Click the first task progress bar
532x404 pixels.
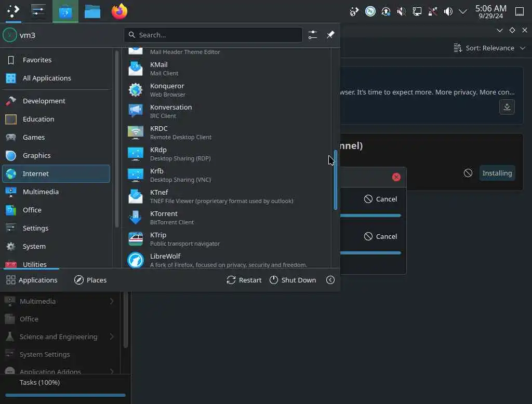(x=370, y=216)
